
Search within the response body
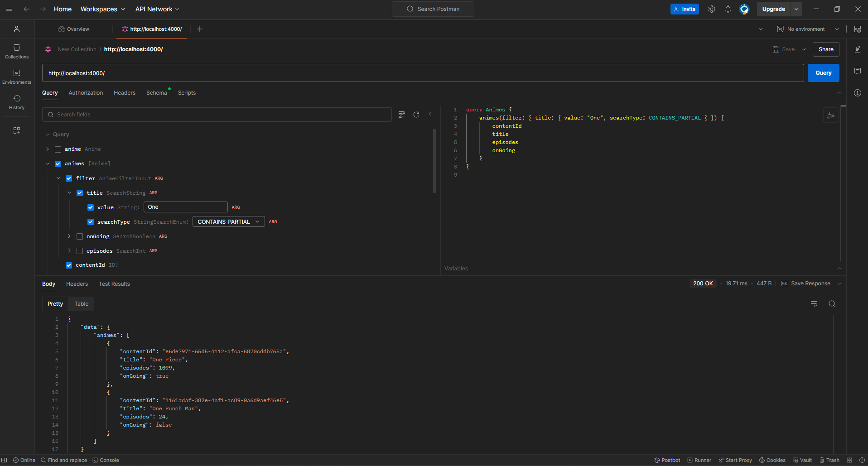coord(832,304)
